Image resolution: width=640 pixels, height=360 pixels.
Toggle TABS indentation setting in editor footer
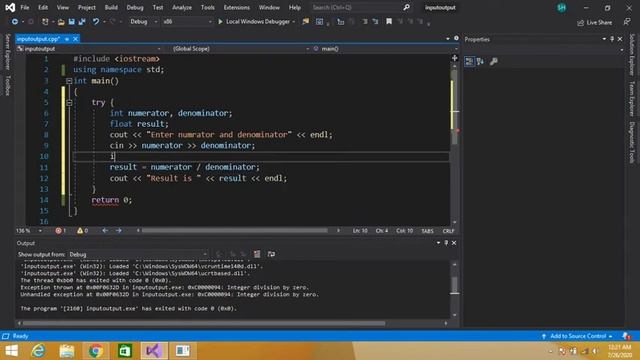click(427, 231)
